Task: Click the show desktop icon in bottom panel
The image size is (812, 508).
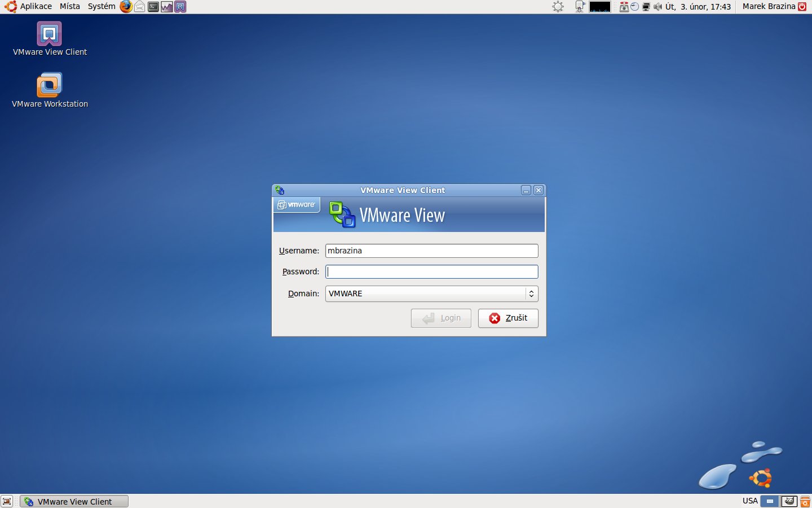Action: [7, 501]
